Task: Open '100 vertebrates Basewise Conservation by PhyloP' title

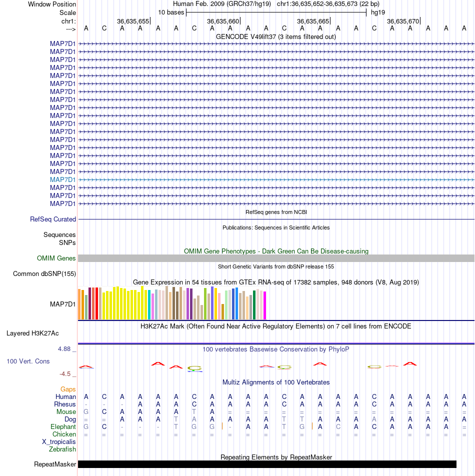Action: pyautogui.click(x=276, y=349)
